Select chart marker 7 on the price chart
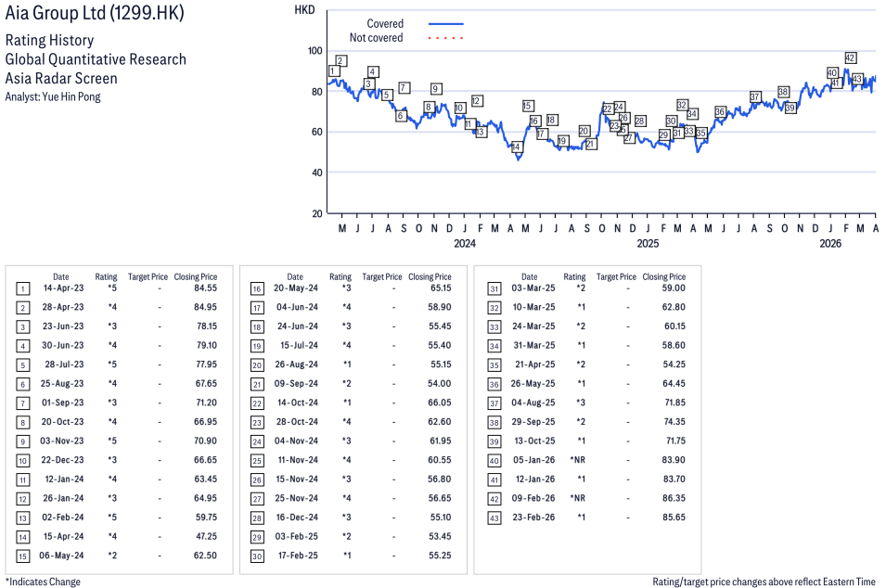Viewport: 886px width, 588px height. [404, 88]
